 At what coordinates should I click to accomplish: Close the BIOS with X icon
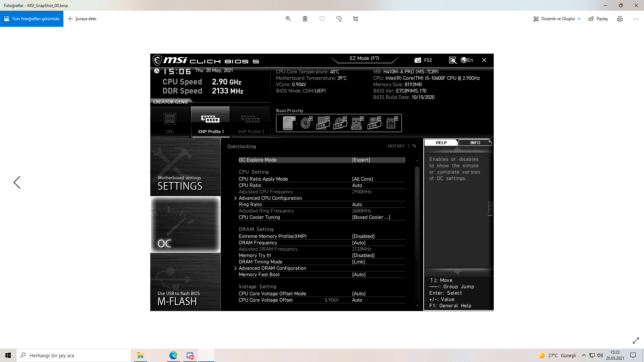484,60
